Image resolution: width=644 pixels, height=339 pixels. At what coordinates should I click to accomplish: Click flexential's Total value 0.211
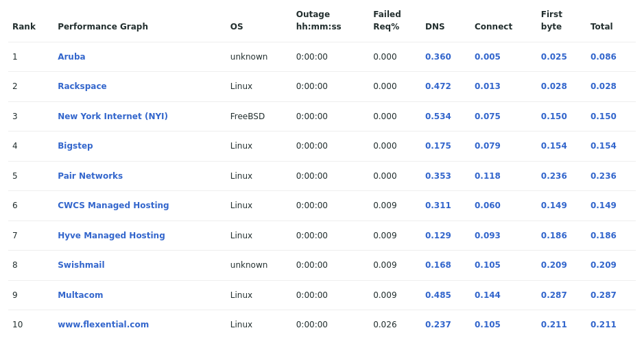(x=604, y=324)
